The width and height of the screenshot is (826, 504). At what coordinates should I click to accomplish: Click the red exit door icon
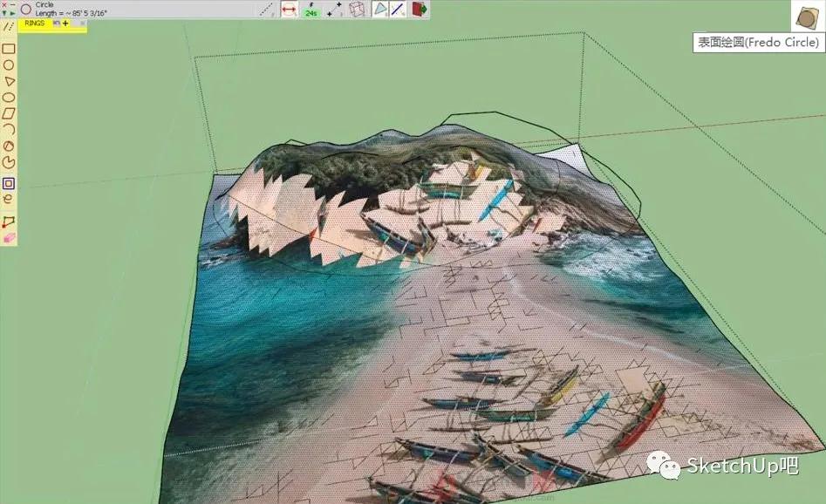tap(420, 9)
